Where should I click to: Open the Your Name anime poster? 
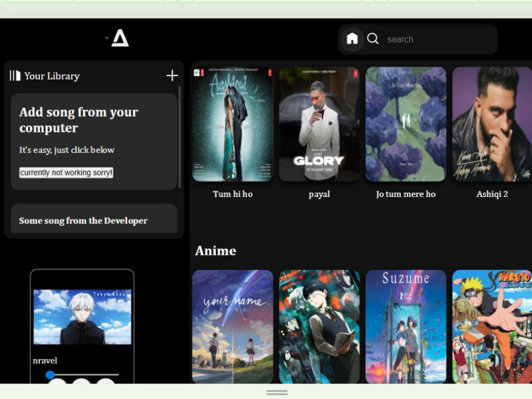pyautogui.click(x=233, y=327)
